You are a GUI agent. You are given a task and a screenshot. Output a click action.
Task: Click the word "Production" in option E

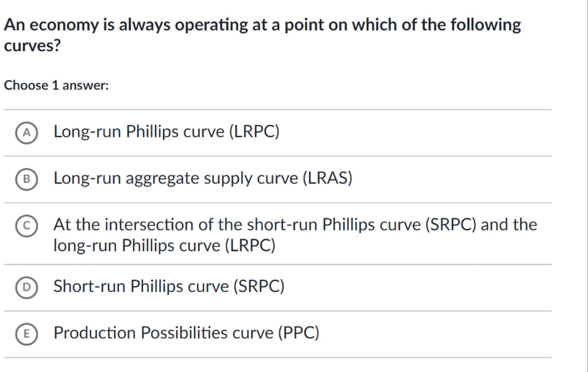[x=94, y=333]
